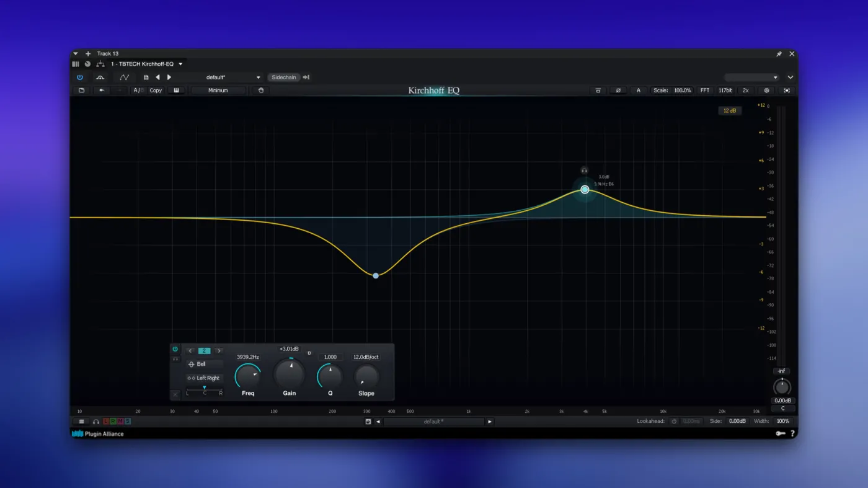Viewport: 868px width, 488px height.
Task: Change the 117bit precision setting
Action: pos(725,91)
